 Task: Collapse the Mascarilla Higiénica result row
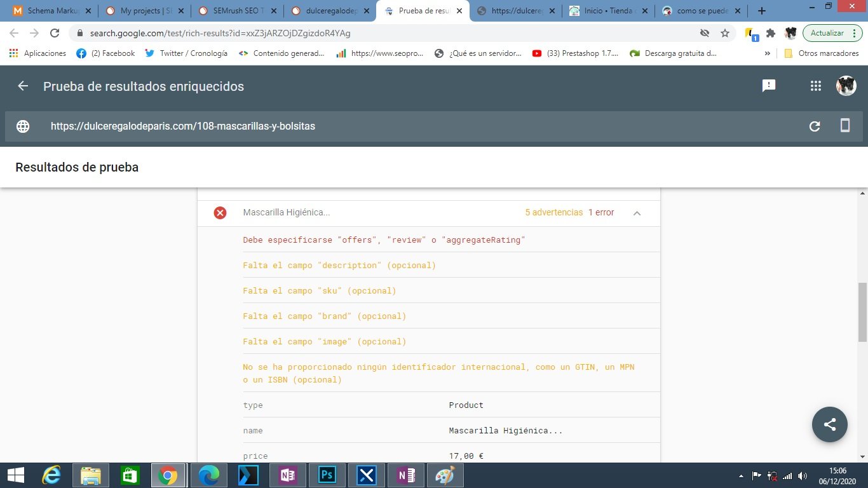point(637,213)
